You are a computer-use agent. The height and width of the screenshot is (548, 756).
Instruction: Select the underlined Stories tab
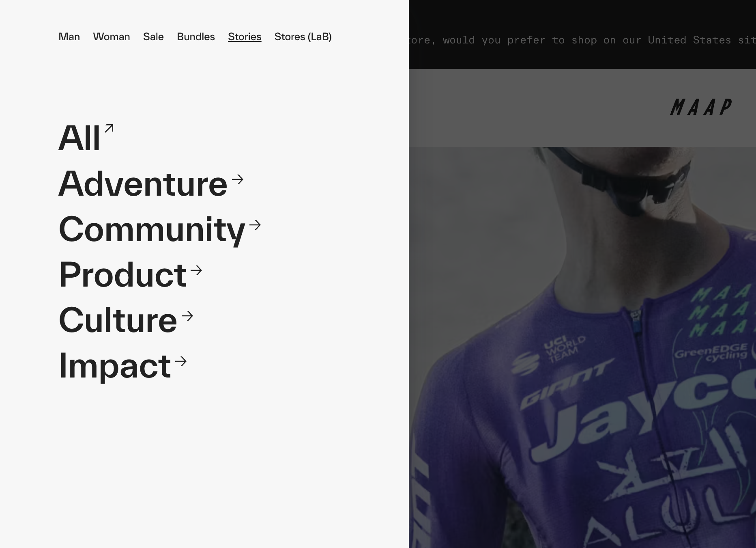pyautogui.click(x=245, y=37)
